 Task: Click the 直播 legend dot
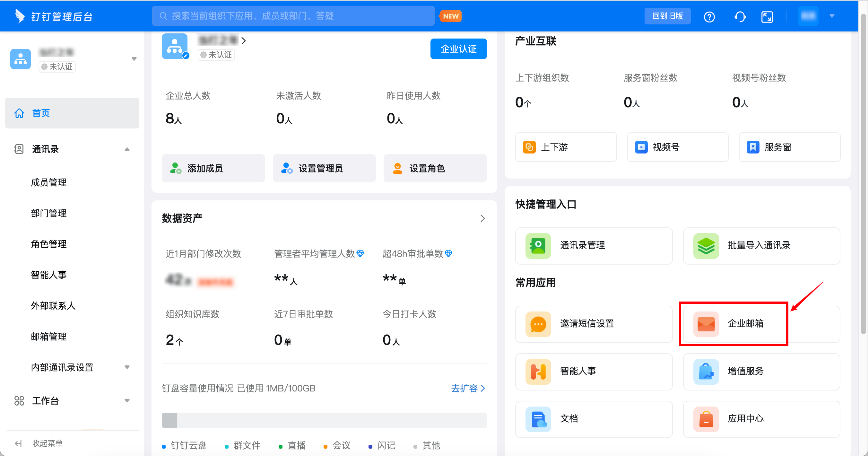click(x=280, y=446)
